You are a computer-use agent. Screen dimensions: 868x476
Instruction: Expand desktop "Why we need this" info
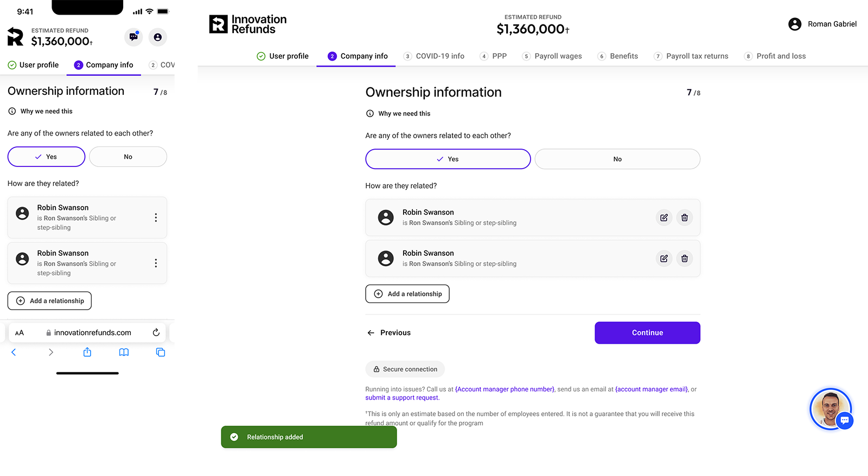click(404, 113)
